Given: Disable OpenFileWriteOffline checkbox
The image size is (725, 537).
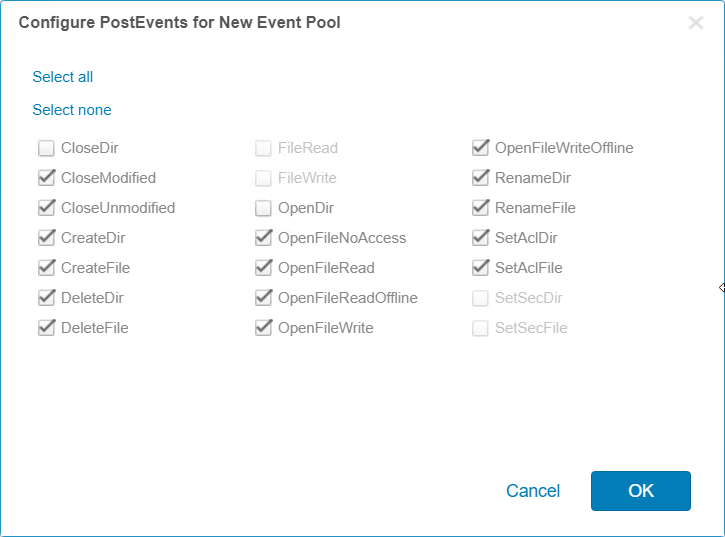Looking at the screenshot, I should (x=480, y=148).
